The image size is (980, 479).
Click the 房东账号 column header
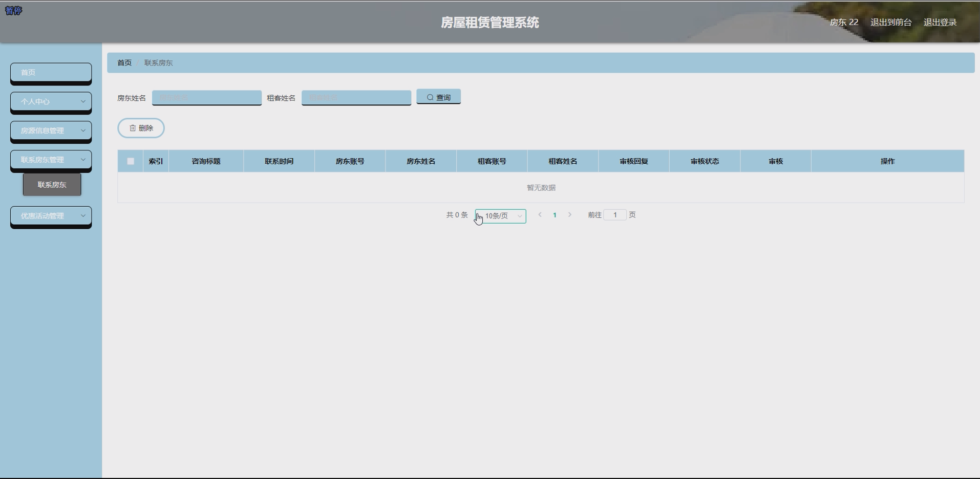[x=350, y=161]
